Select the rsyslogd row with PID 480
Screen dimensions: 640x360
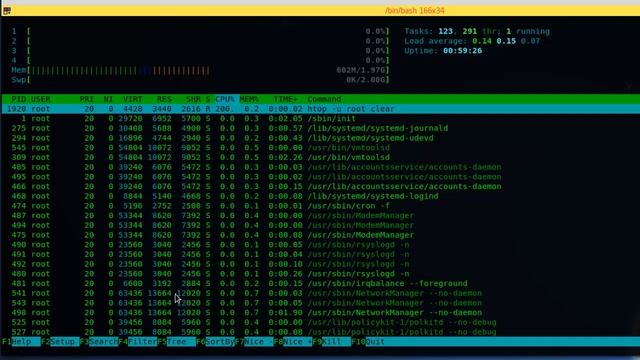tap(320, 274)
